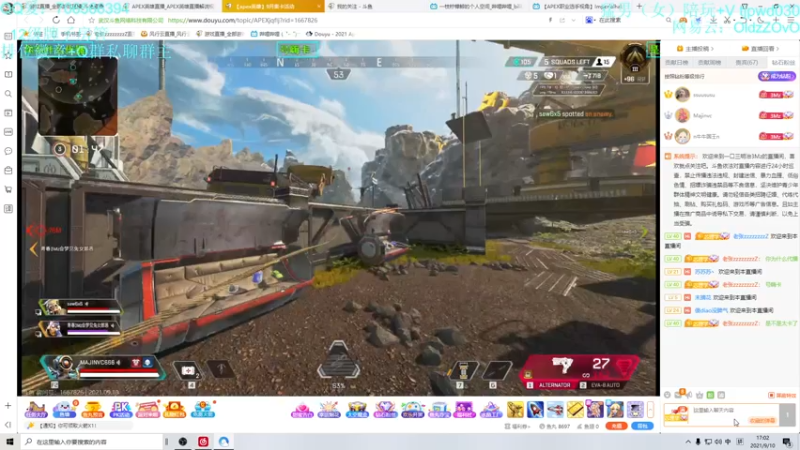This screenshot has width=800, height=450.
Task: Click the Windows taskbar search box
Action: pos(92,441)
